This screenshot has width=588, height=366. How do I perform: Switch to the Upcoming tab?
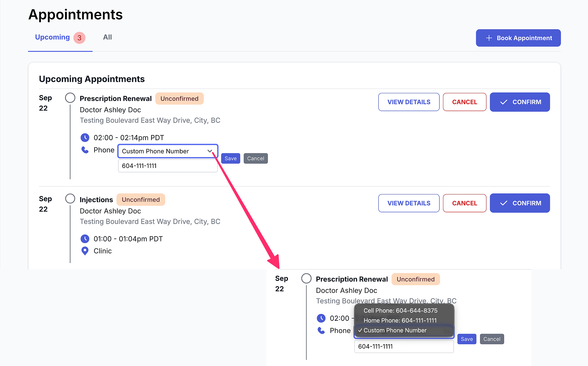(52, 37)
